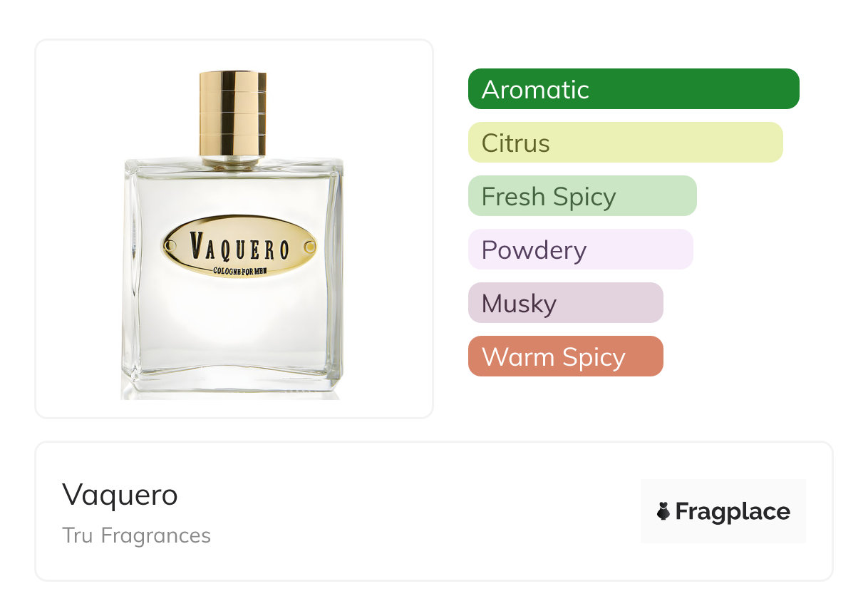Screen dimensions: 868x616
Task: Click the Fragplace wordmark text
Action: [733, 512]
